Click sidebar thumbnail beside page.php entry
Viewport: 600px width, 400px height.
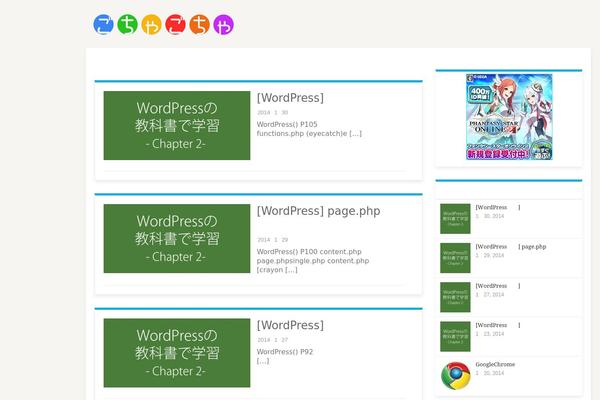tap(455, 258)
